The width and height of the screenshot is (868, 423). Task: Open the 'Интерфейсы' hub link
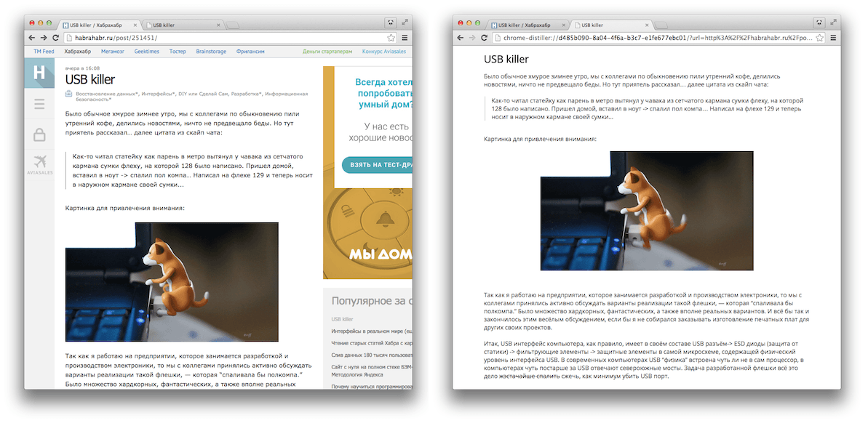159,94
